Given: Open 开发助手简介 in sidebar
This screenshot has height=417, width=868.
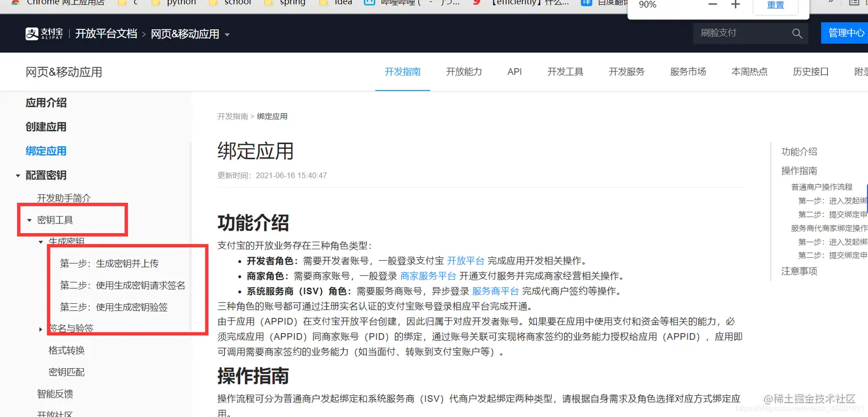Looking at the screenshot, I should point(64,198).
